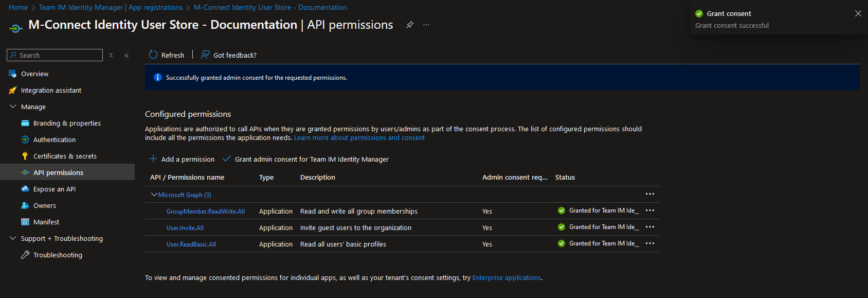Click 'Read all users' basic profiles' description
This screenshot has width=868, height=298.
pyautogui.click(x=343, y=244)
